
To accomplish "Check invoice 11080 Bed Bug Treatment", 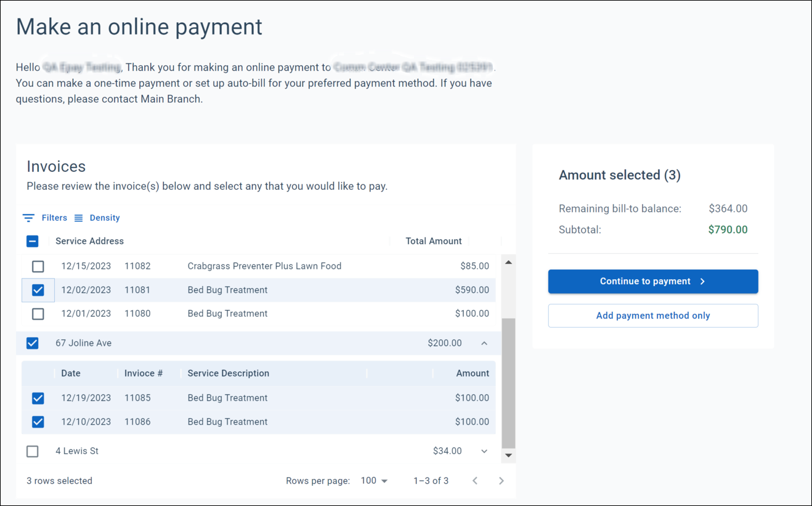I will pos(38,314).
